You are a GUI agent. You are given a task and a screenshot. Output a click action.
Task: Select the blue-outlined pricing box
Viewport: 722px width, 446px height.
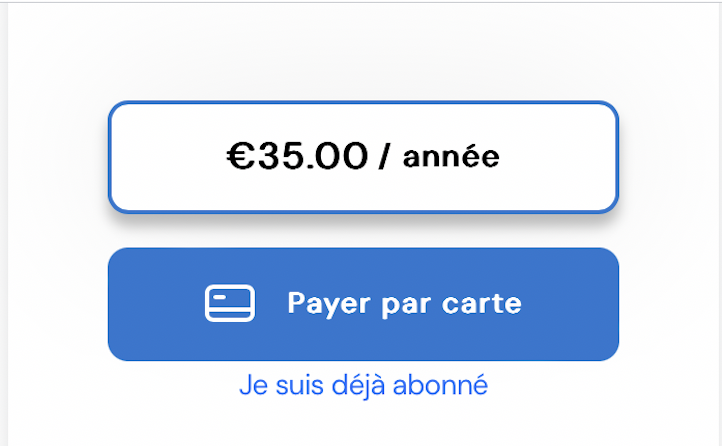pos(363,157)
